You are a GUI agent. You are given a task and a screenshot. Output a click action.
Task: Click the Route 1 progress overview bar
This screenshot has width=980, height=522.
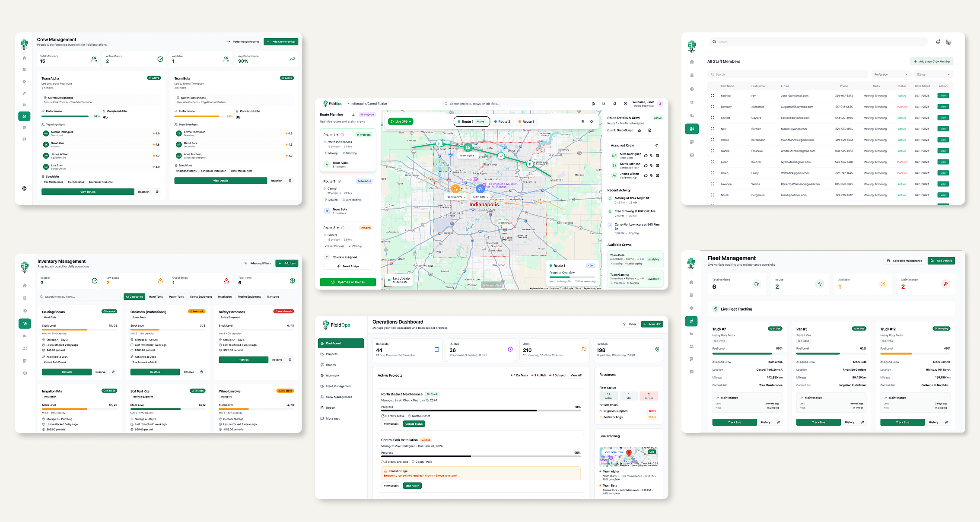pyautogui.click(x=572, y=277)
